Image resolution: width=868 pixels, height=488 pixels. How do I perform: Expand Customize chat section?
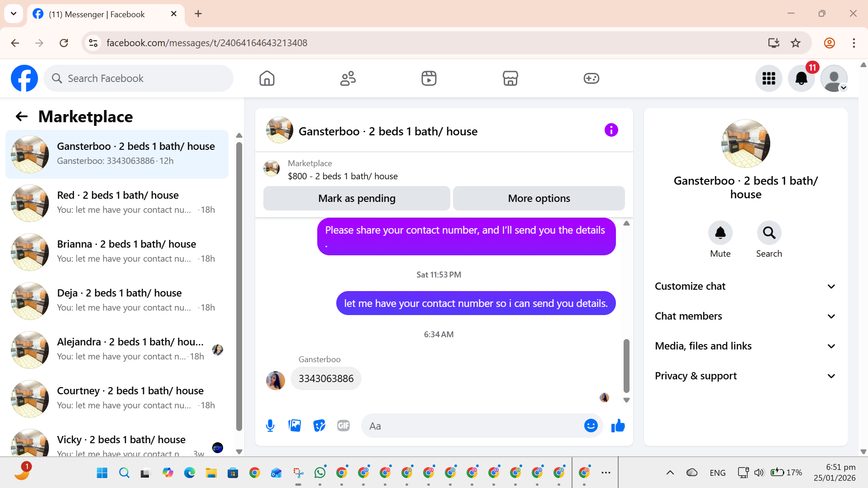[745, 286]
